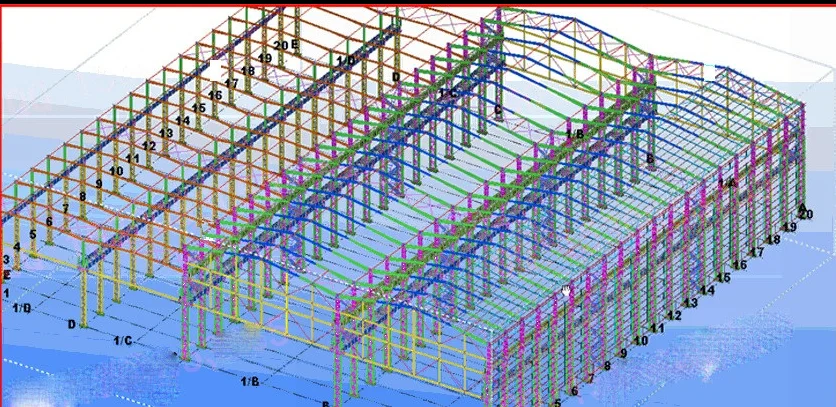Select grid label "12" beside the pink-column side wall
Image resolution: width=836 pixels, height=407 pixels.
(x=674, y=315)
